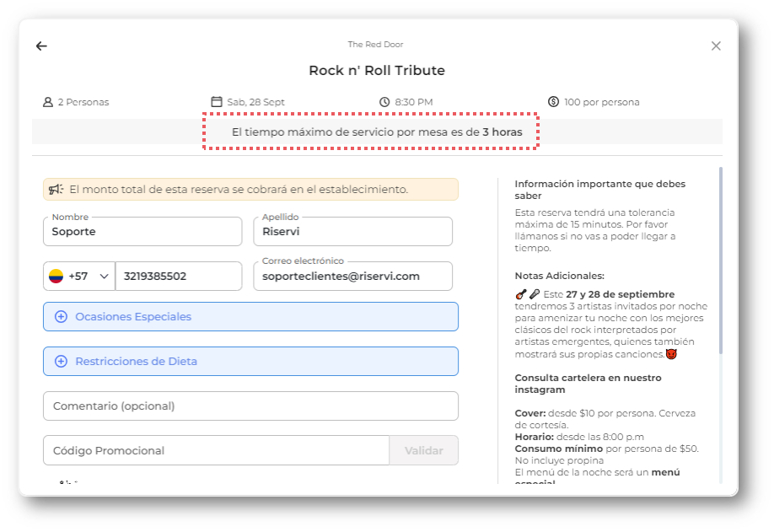Click the Código Promocional input

point(216,451)
